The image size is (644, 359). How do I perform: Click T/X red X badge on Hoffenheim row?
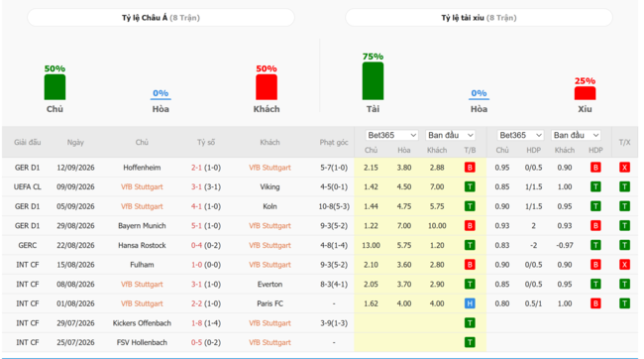(x=625, y=168)
